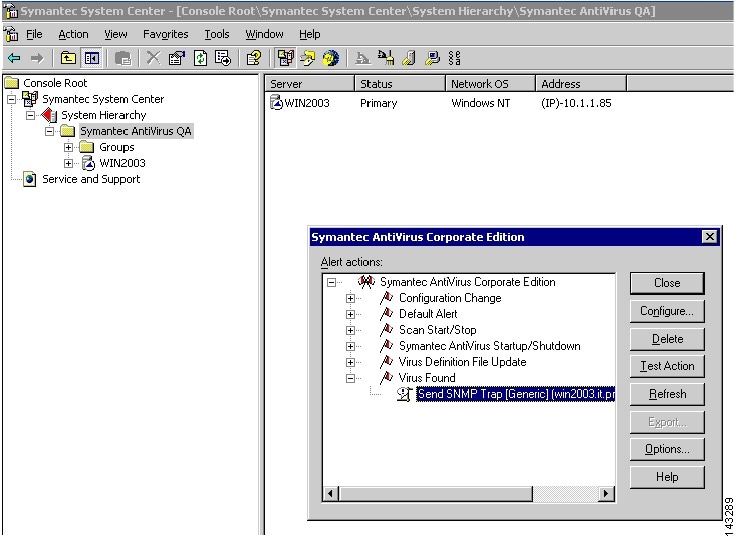Expand Symantec AntiVirus Startup/Shutdown alert
The height and width of the screenshot is (537, 737).
350,346
